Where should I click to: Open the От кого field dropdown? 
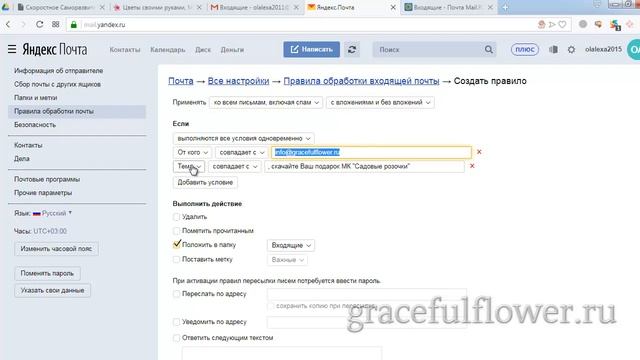[193, 152]
